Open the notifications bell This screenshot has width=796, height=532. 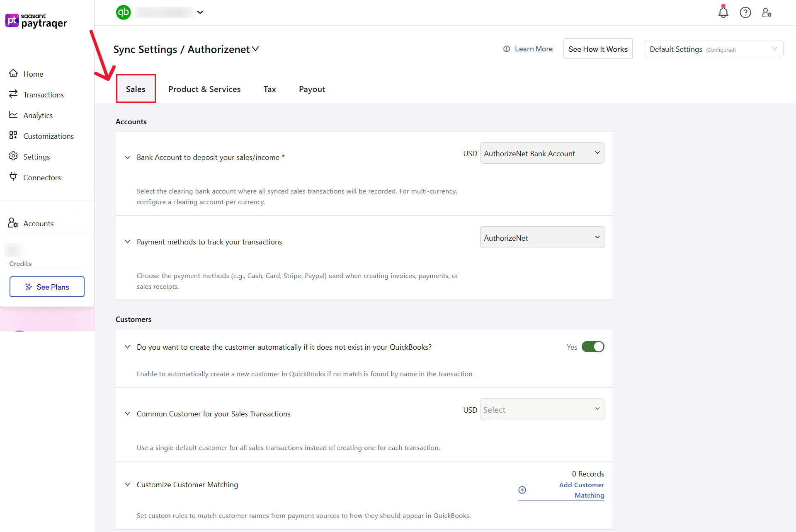pos(723,12)
